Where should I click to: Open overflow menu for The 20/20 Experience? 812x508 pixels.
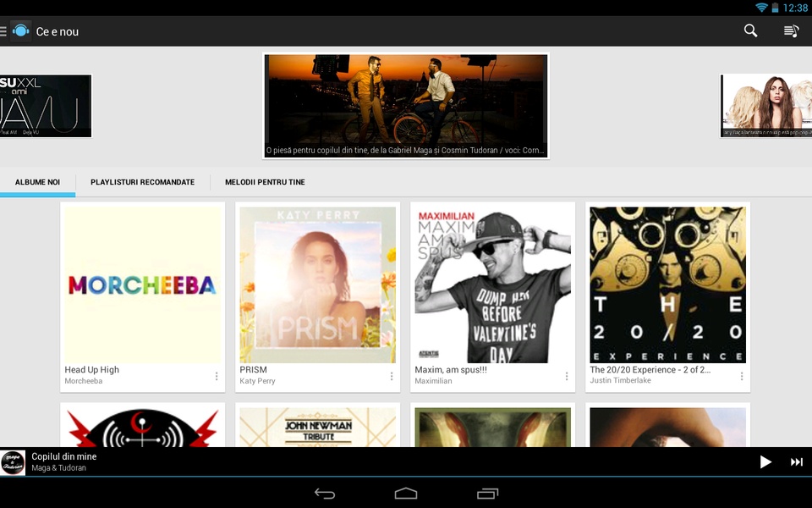(742, 376)
